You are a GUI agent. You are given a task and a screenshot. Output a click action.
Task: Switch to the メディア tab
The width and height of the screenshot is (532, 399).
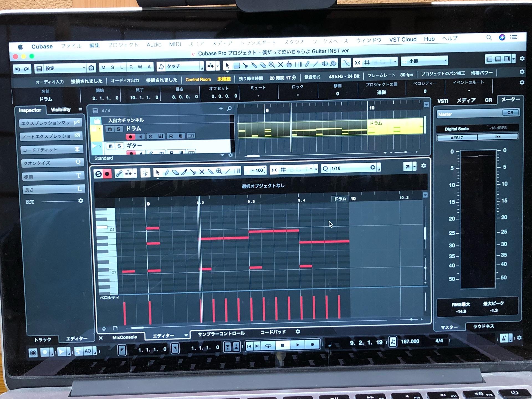tap(466, 100)
